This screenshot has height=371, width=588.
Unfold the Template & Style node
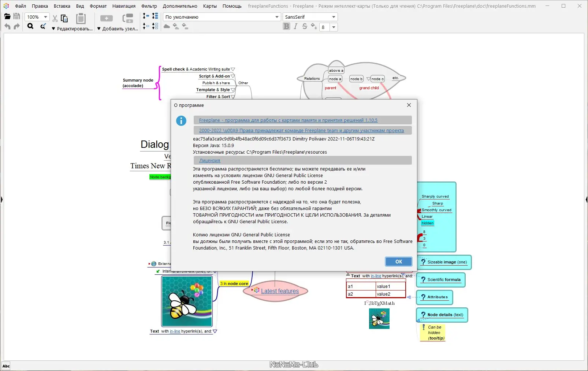[233, 90]
